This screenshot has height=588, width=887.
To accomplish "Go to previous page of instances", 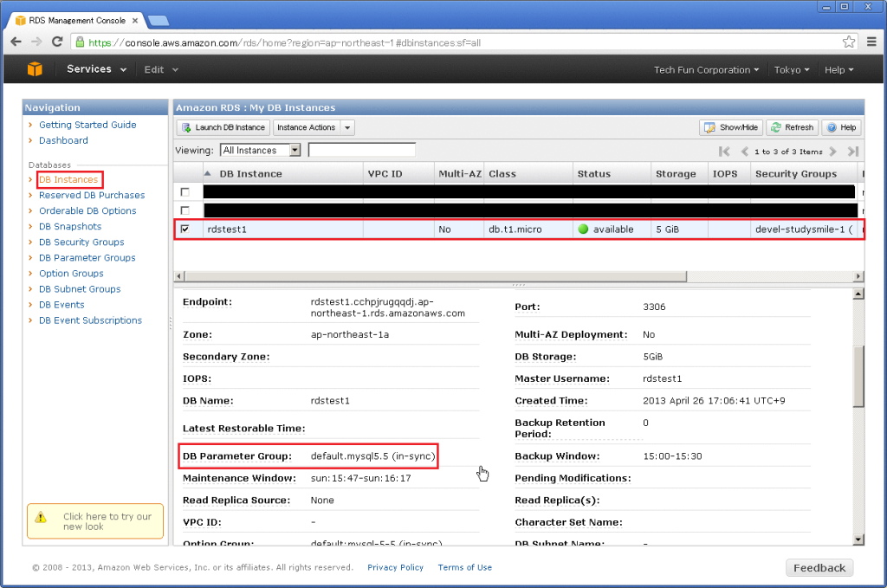I will coord(744,151).
